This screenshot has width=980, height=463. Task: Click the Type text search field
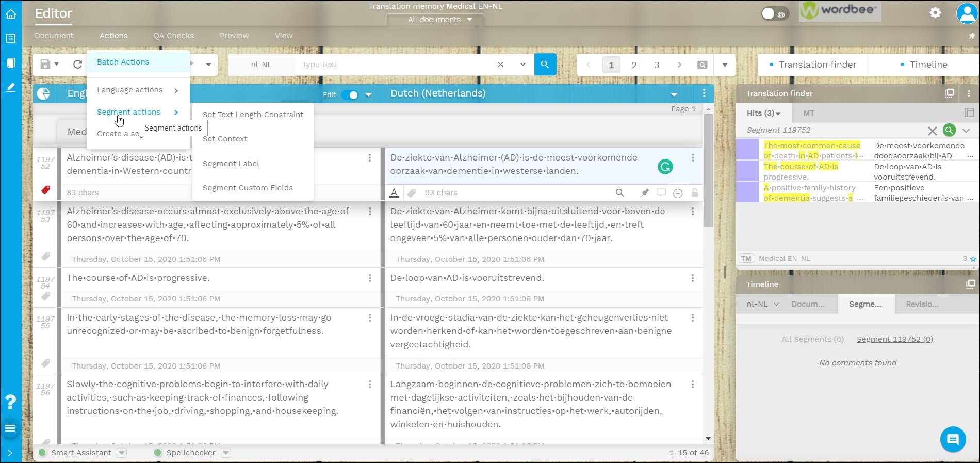tap(395, 65)
